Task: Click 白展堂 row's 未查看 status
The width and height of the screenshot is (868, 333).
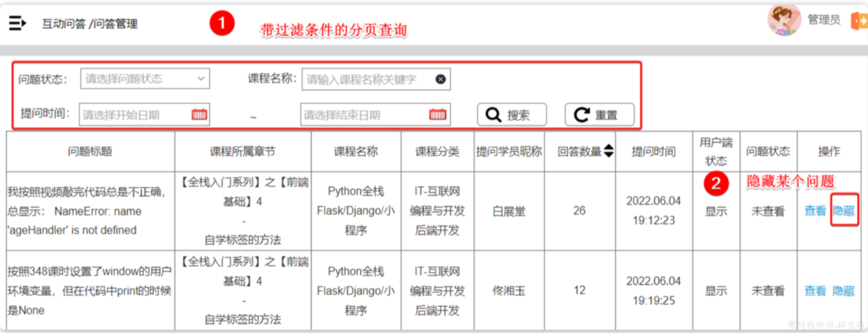Action: click(x=768, y=211)
